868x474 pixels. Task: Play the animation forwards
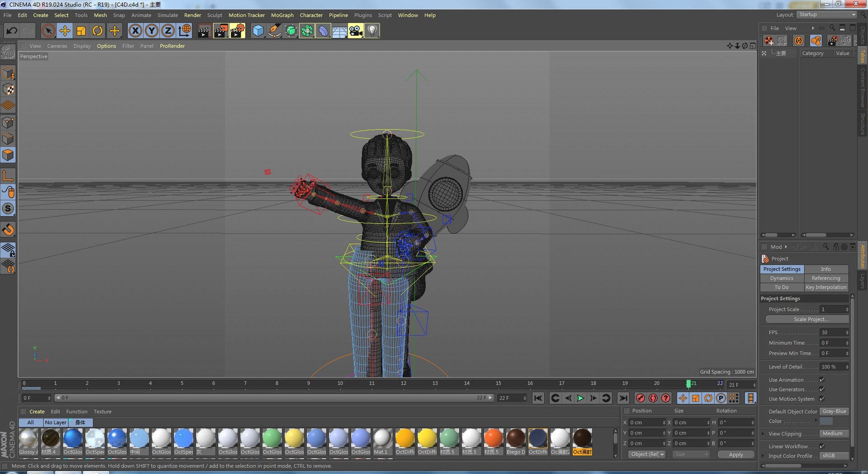tap(580, 398)
